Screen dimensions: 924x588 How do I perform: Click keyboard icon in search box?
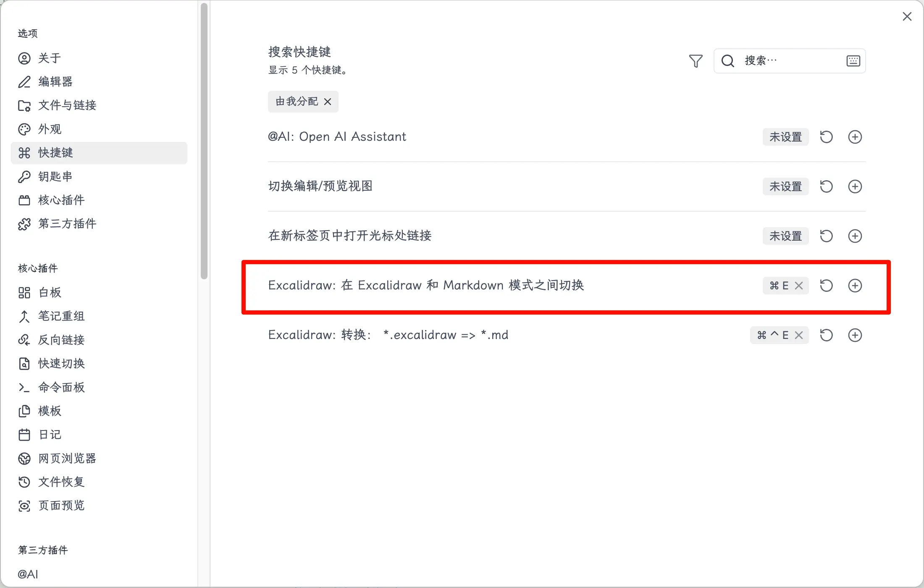[853, 61]
